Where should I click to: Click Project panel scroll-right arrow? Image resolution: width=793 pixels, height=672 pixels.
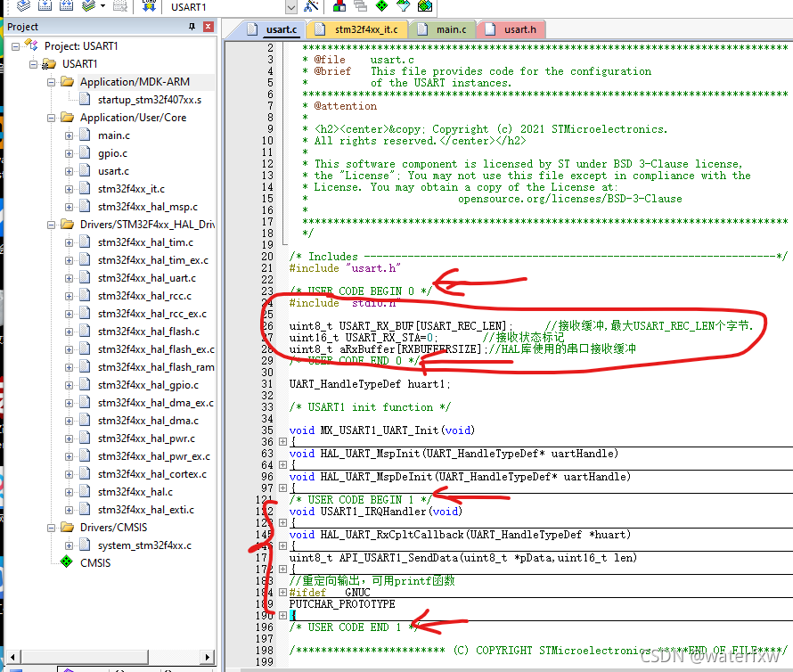click(207, 658)
